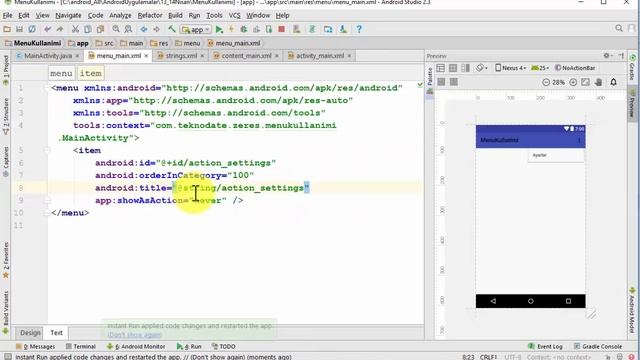Close the menu_main.xml tab
Viewport: 640px width, 360px height.
click(x=146, y=56)
